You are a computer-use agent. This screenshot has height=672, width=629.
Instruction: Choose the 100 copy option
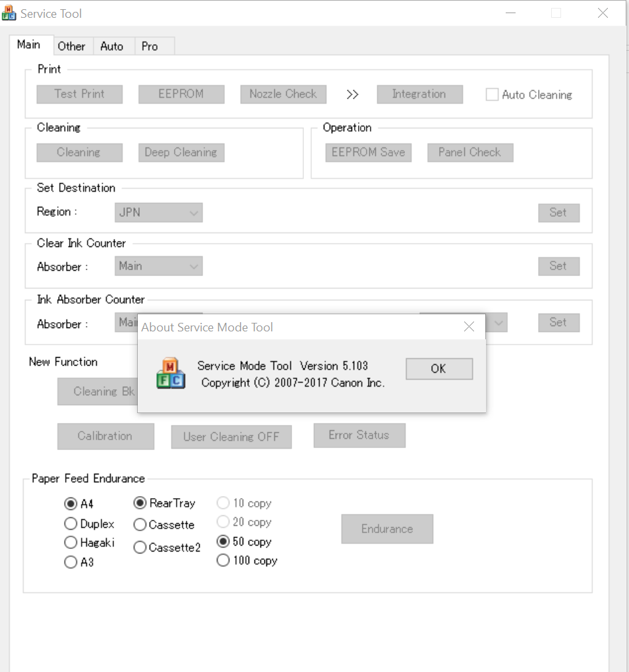[x=223, y=560]
